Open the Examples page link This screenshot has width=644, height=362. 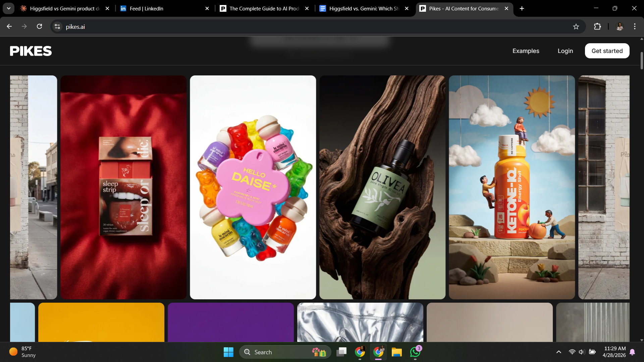click(x=526, y=51)
